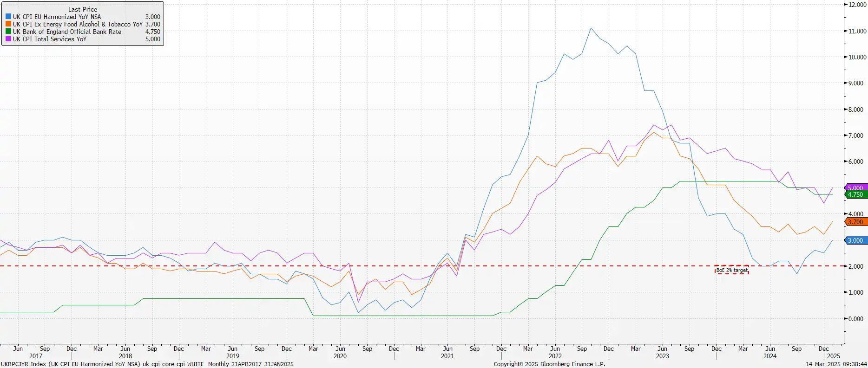Click the purple swatch for CPI Total Services
Image resolution: width=868 pixels, height=368 pixels.
(8, 39)
